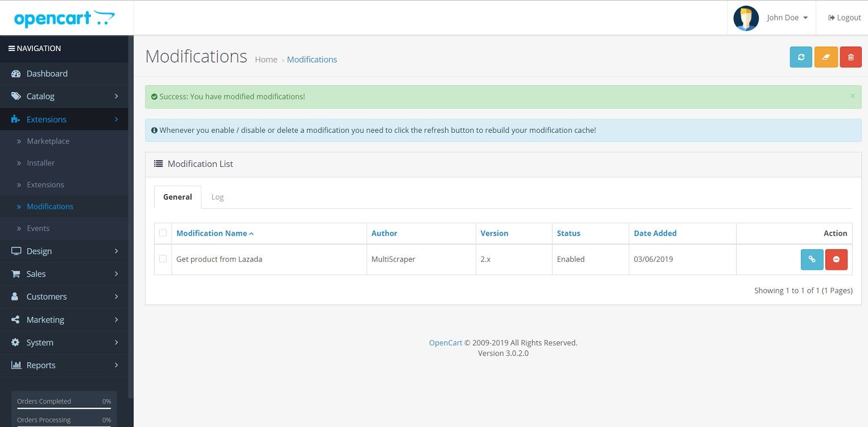Click the blue Refresh modifications button
This screenshot has width=868, height=427.
801,57
